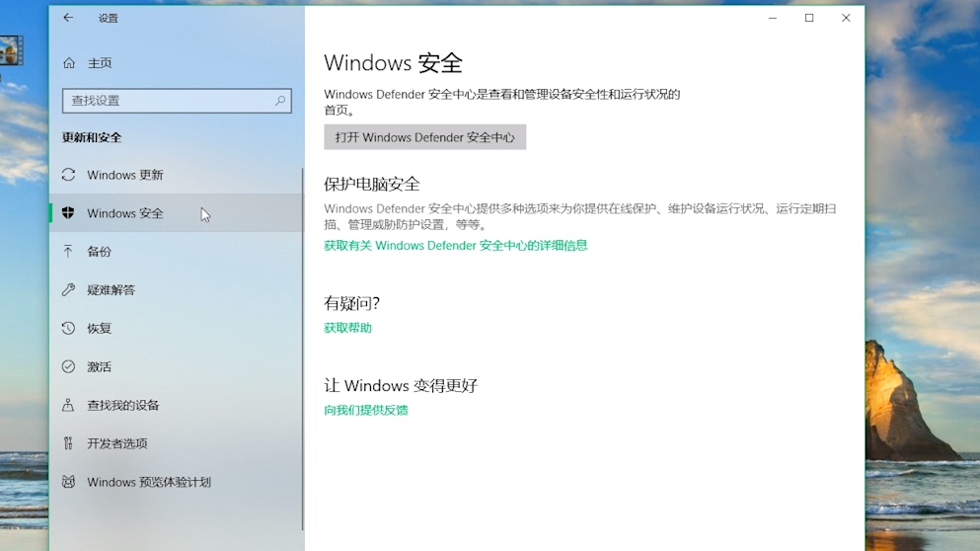Go to 查找我的设备 page
Screen dimensions: 980x551
point(177,405)
